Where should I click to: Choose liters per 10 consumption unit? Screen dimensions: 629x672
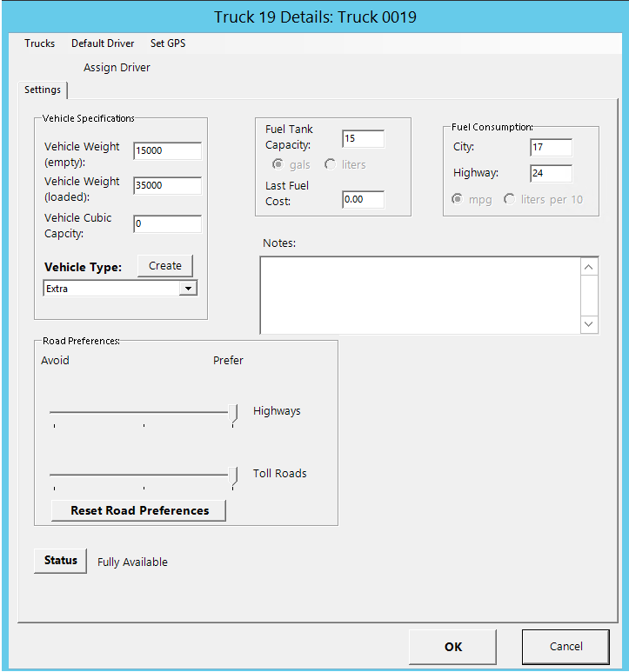coord(510,200)
